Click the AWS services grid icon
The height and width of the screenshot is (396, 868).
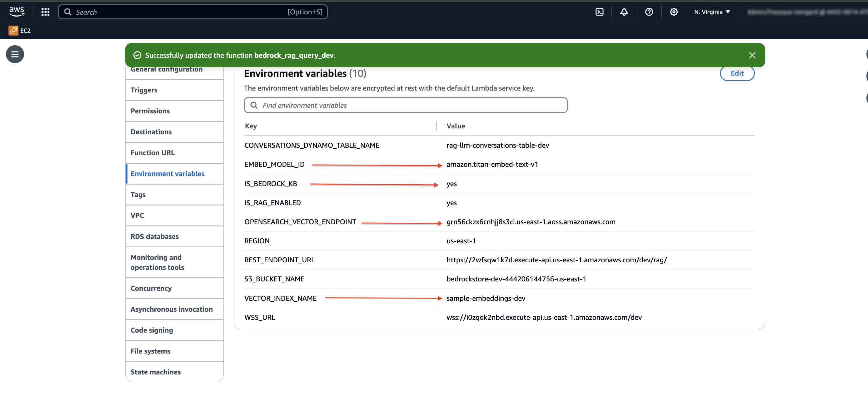tap(45, 12)
